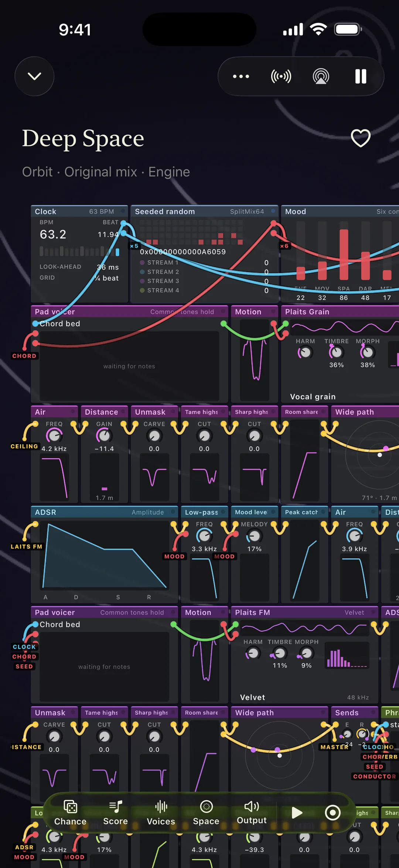Switch to the Space tab
The image size is (399, 868).
point(206,813)
